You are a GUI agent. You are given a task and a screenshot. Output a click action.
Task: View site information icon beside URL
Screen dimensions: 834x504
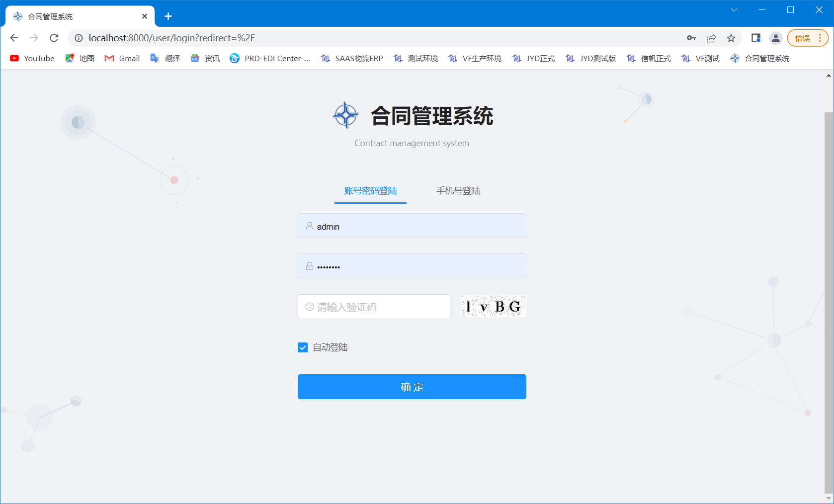[x=79, y=38]
